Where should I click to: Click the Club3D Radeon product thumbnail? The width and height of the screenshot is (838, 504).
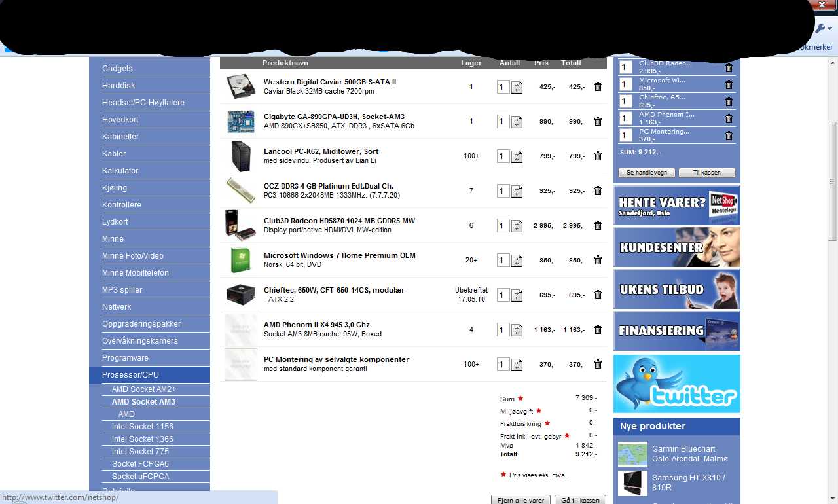pyautogui.click(x=240, y=225)
